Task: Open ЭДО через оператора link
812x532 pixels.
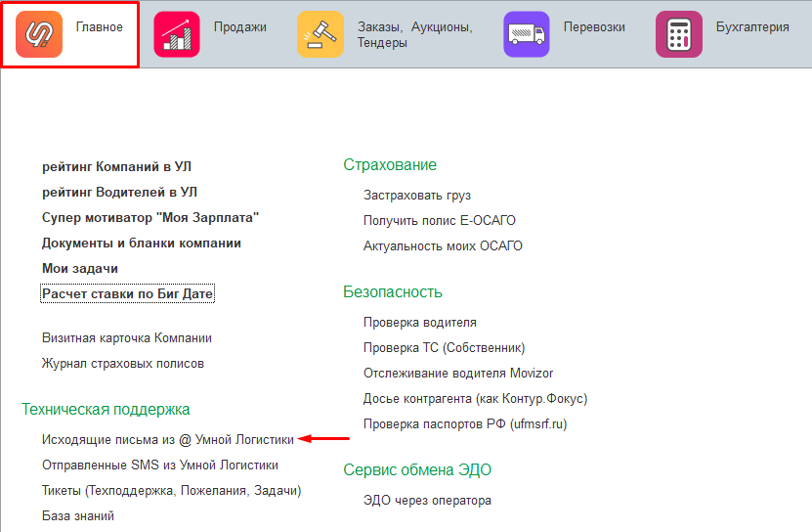Action: (x=427, y=501)
